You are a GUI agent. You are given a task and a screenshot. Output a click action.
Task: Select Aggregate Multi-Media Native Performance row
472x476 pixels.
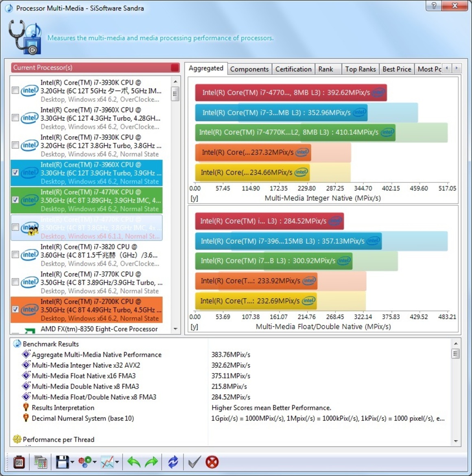click(96, 355)
